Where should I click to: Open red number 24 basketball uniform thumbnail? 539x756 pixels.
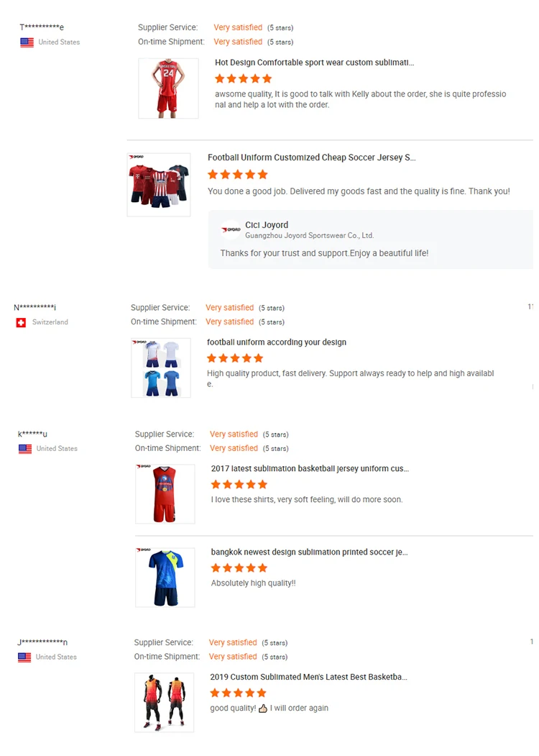(168, 88)
